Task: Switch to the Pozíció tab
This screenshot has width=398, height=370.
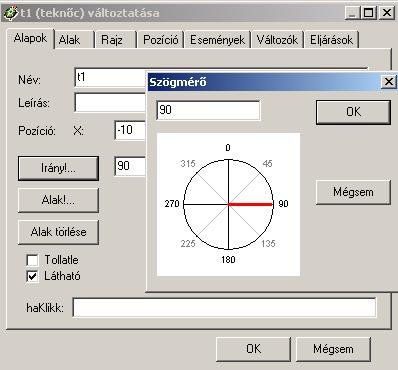Action: point(160,40)
